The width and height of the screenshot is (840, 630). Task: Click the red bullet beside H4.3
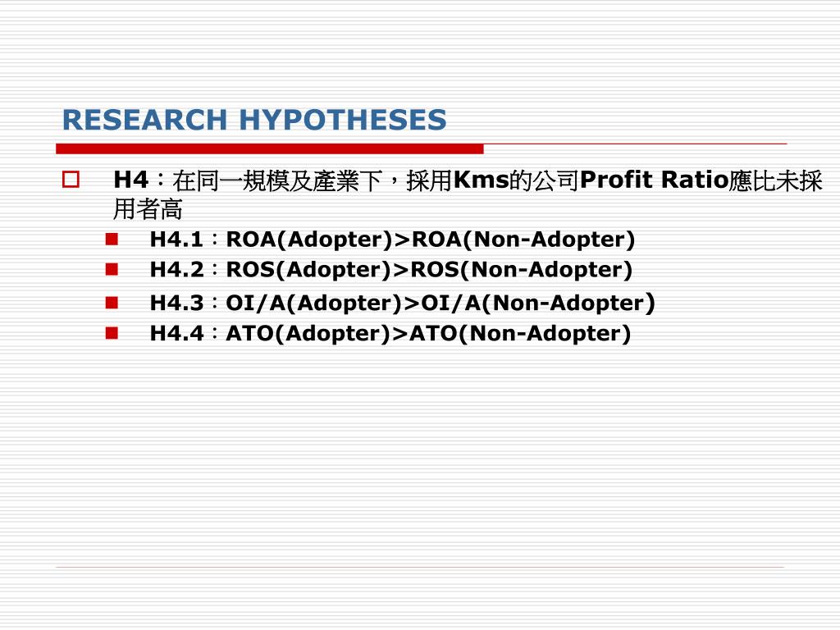pyautogui.click(x=112, y=304)
